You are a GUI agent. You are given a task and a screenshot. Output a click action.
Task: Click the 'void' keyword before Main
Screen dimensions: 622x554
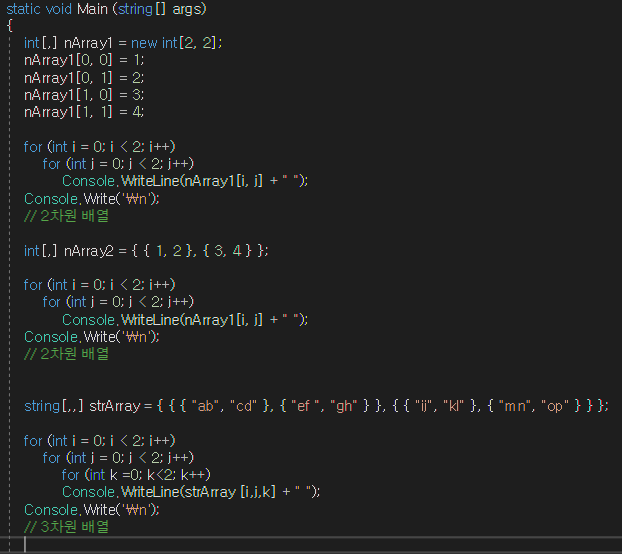[59, 9]
